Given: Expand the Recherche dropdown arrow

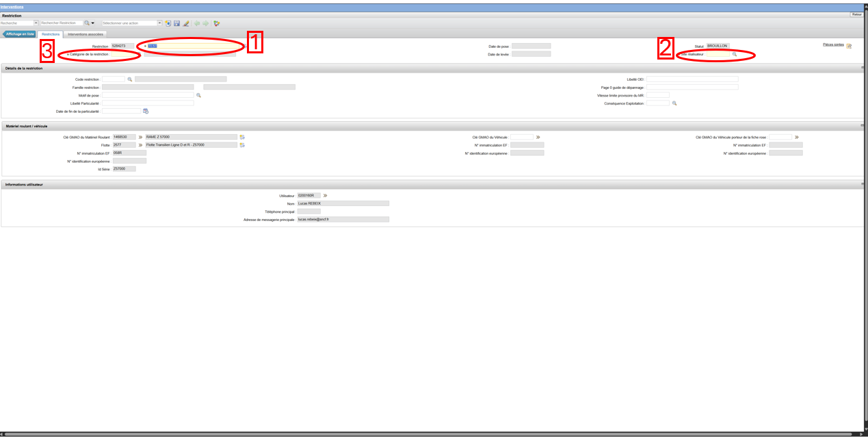Looking at the screenshot, I should [36, 23].
